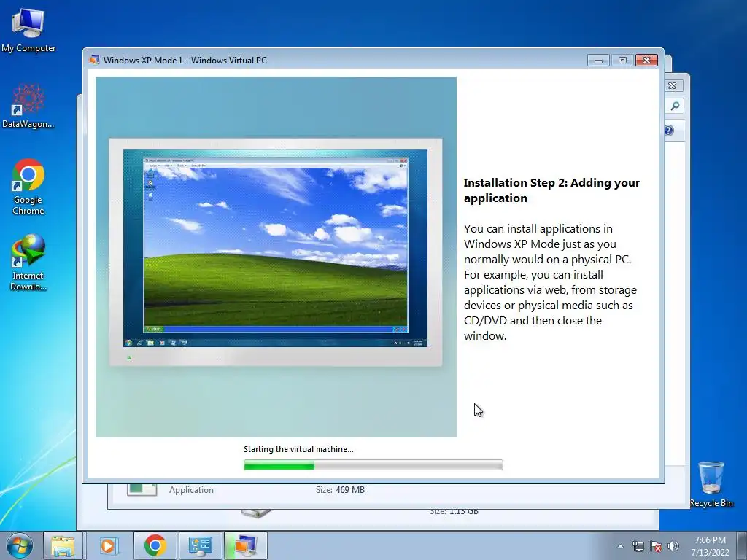
Task: Open the Recycle Bin
Action: pyautogui.click(x=711, y=484)
